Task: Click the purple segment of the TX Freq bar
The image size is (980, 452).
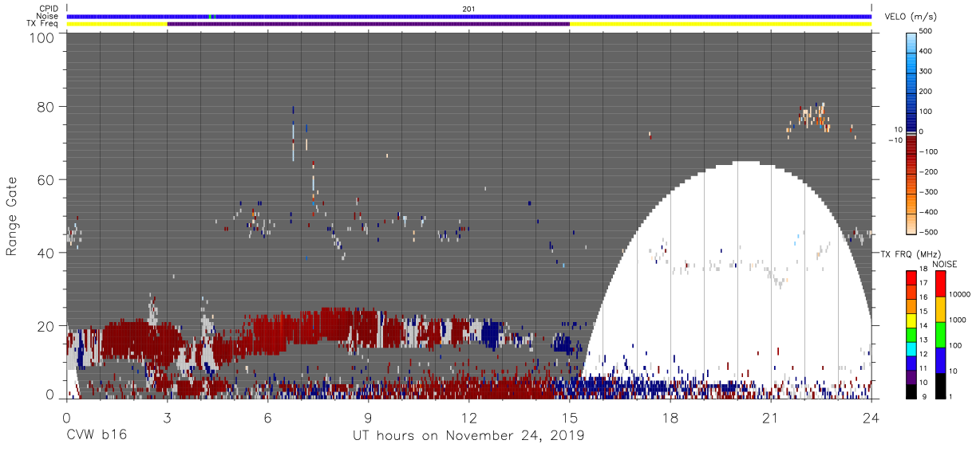Action: click(369, 24)
